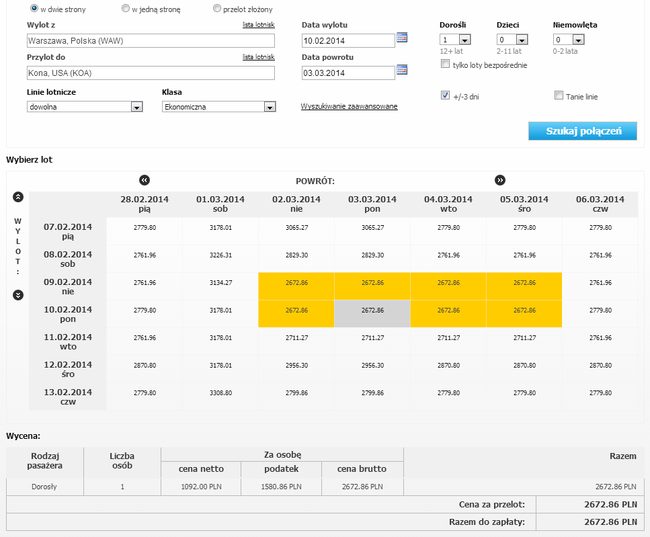Screen dimensions: 650x537
Task: Open calendar icon next to Data wylotu
Action: click(402, 37)
